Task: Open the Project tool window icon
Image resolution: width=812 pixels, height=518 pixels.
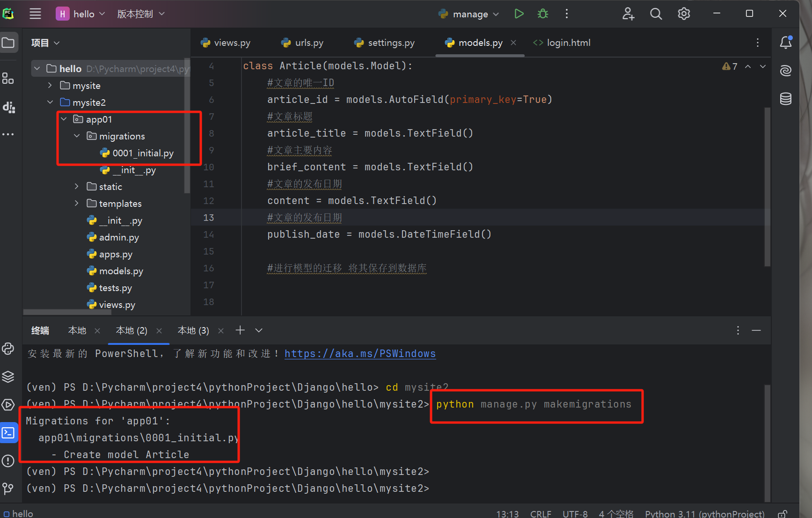Action: tap(8, 43)
